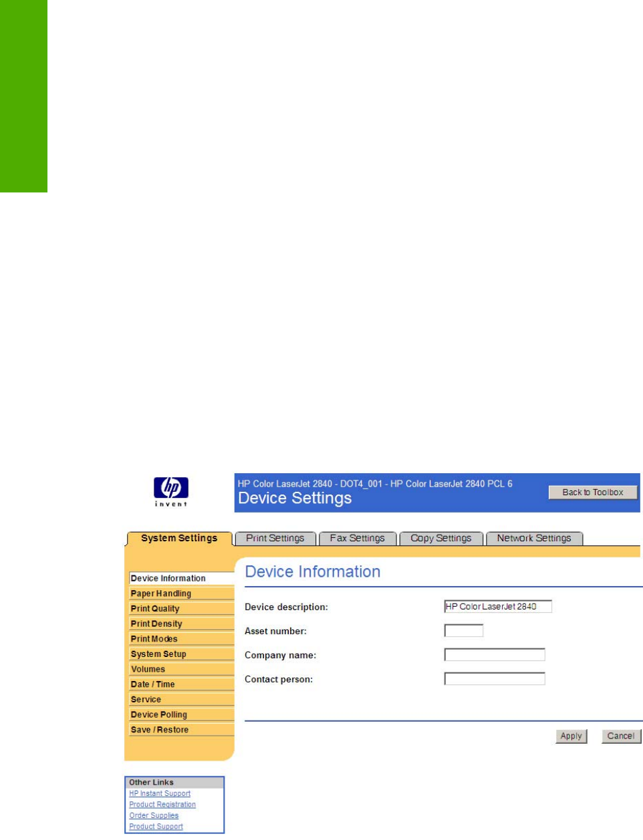Open the Product Registration link
This screenshot has height=840, width=643.
click(x=162, y=805)
